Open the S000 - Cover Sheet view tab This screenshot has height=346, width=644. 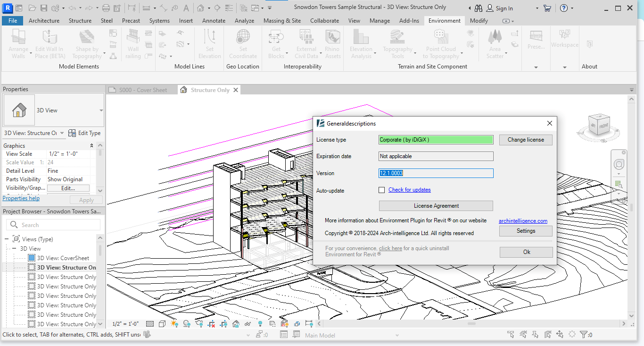pyautogui.click(x=143, y=90)
